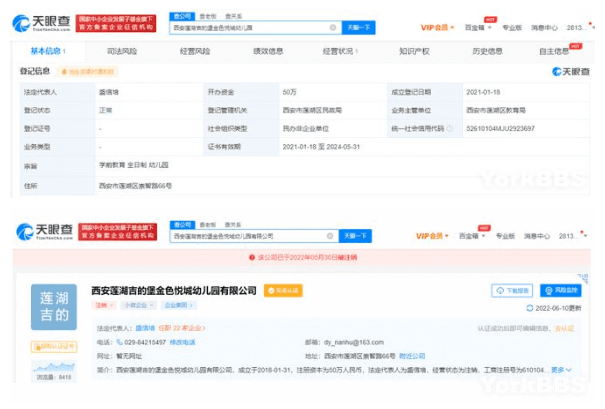605x409 pixels.
Task: Click the Tianyancha logo in the top screenshot
Action: (41, 24)
